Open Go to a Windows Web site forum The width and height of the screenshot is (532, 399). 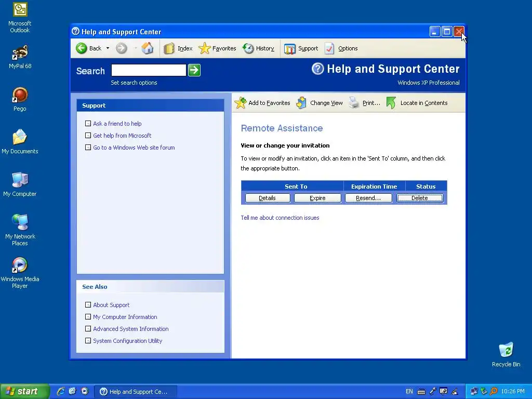tap(134, 147)
